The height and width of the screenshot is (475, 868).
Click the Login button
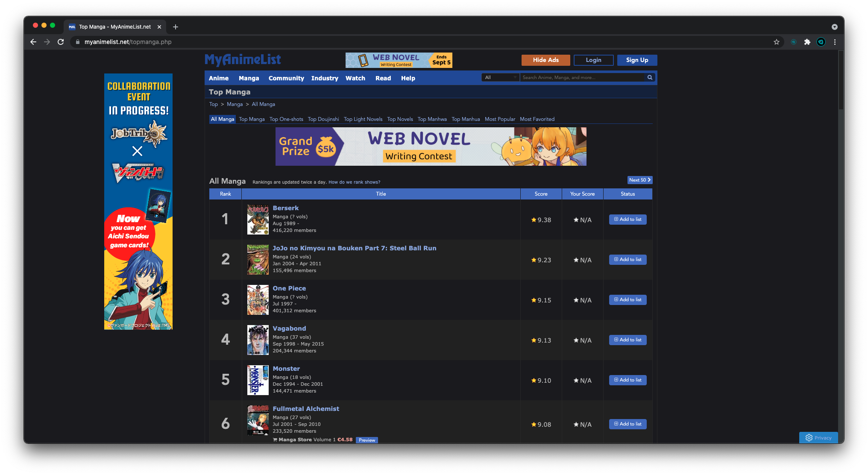pos(593,60)
